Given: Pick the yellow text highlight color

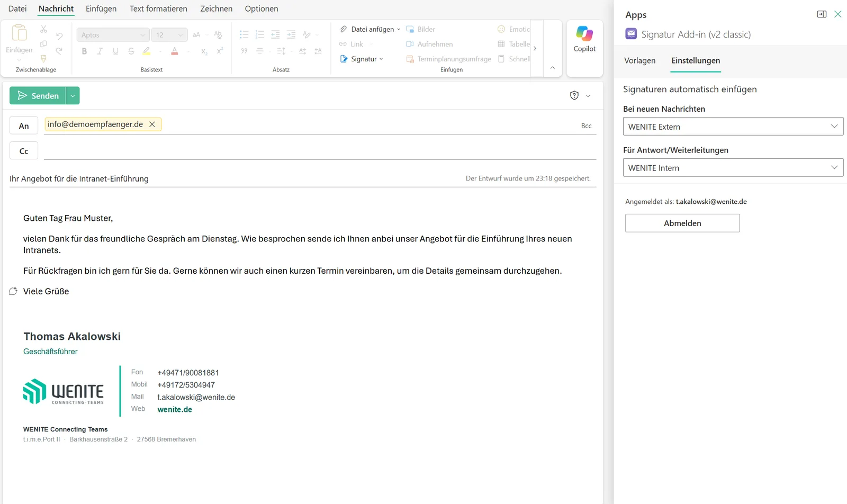Looking at the screenshot, I should [x=147, y=51].
